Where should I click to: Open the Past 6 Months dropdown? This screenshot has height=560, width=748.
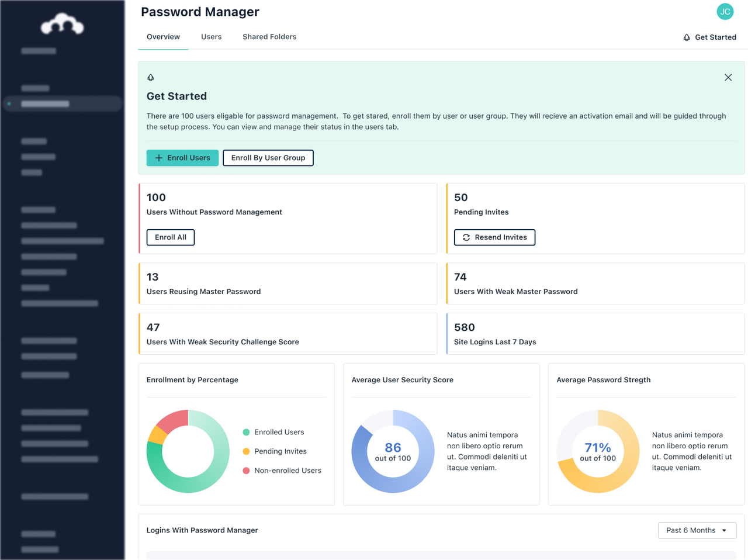697,530
